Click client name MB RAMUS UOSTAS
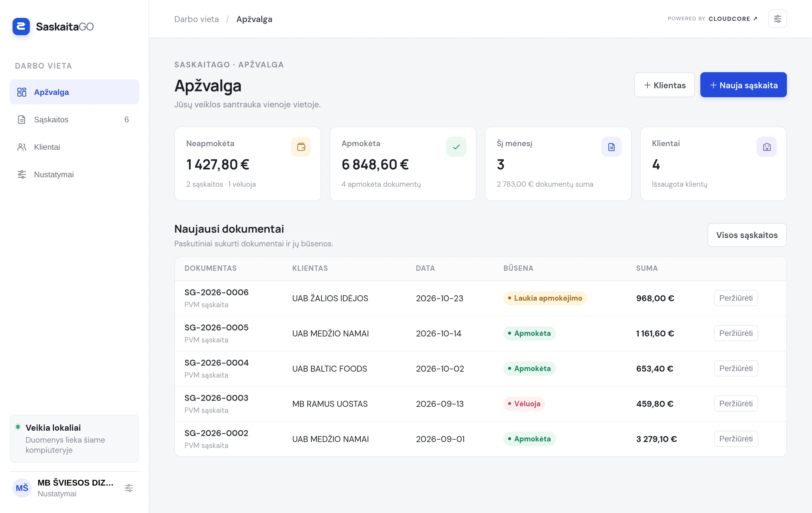Image resolution: width=812 pixels, height=513 pixels. pyautogui.click(x=330, y=404)
